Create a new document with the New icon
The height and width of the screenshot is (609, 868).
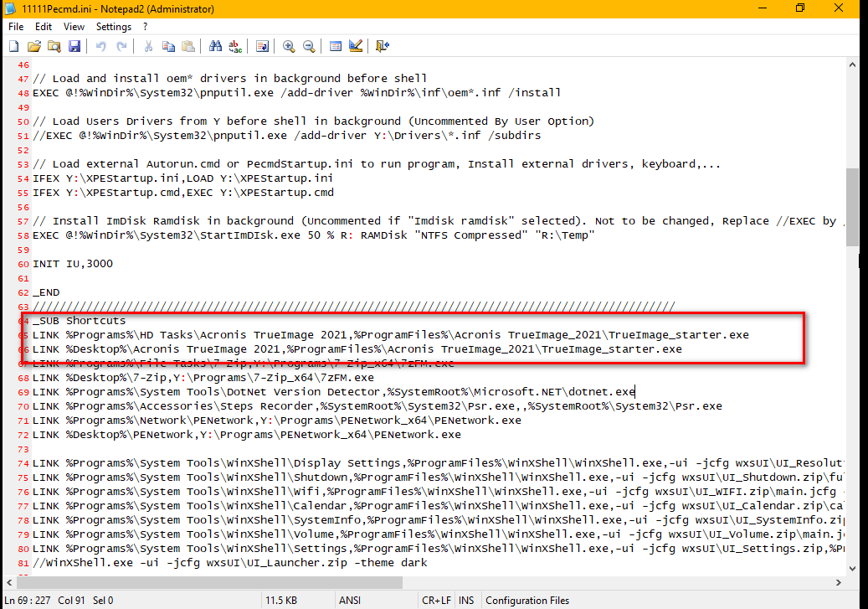14,47
